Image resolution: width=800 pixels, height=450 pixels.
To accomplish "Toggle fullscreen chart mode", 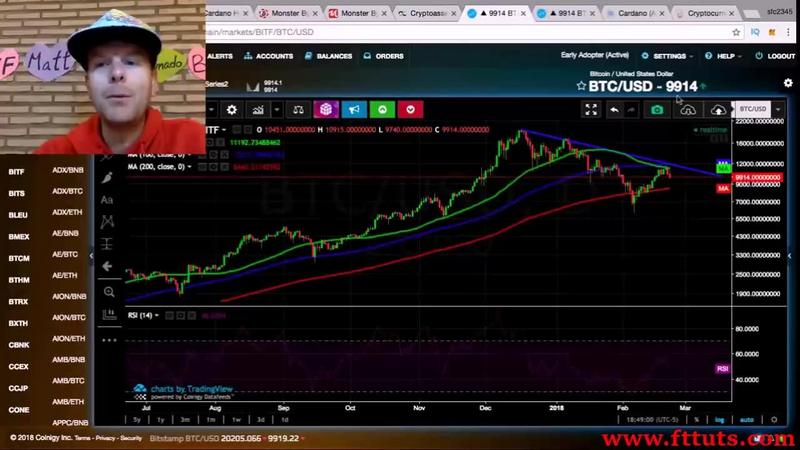I will (x=591, y=110).
